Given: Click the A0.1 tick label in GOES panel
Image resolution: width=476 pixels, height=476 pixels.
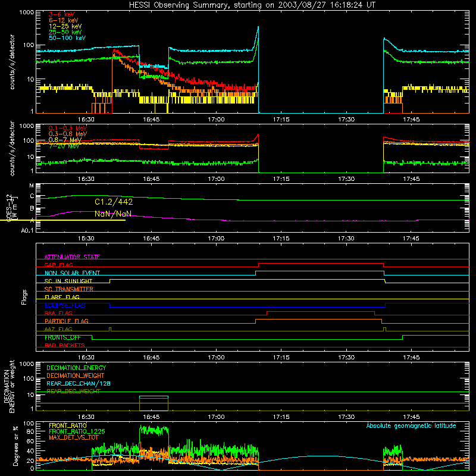Looking at the screenshot, I should [27, 231].
